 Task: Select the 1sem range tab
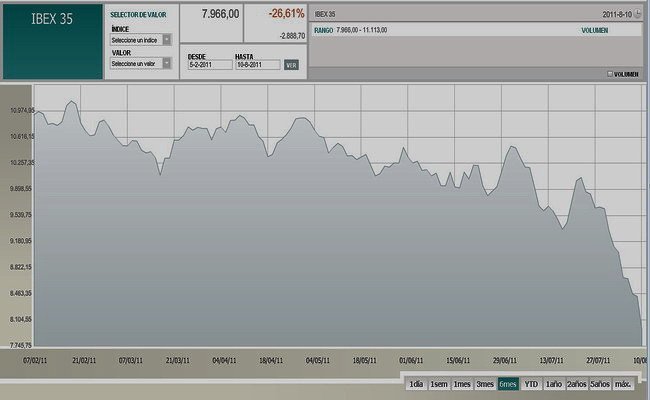439,384
